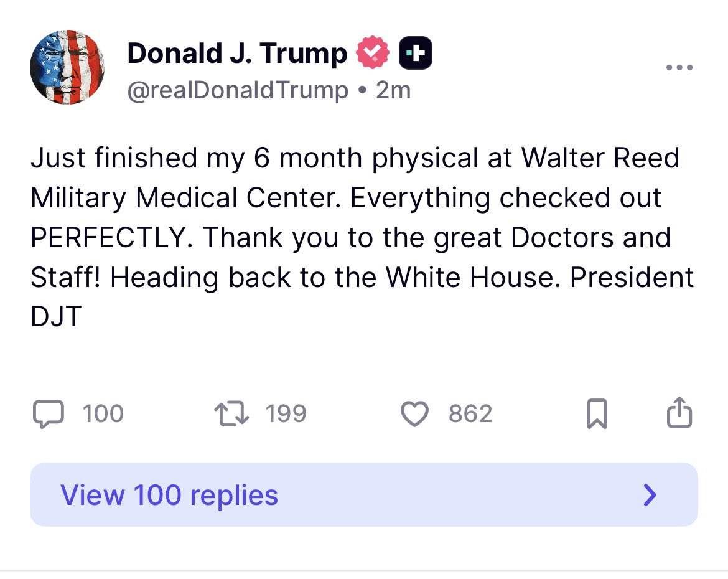Open the @realDonaldTrump handle
The image size is (728, 579).
[x=238, y=90]
